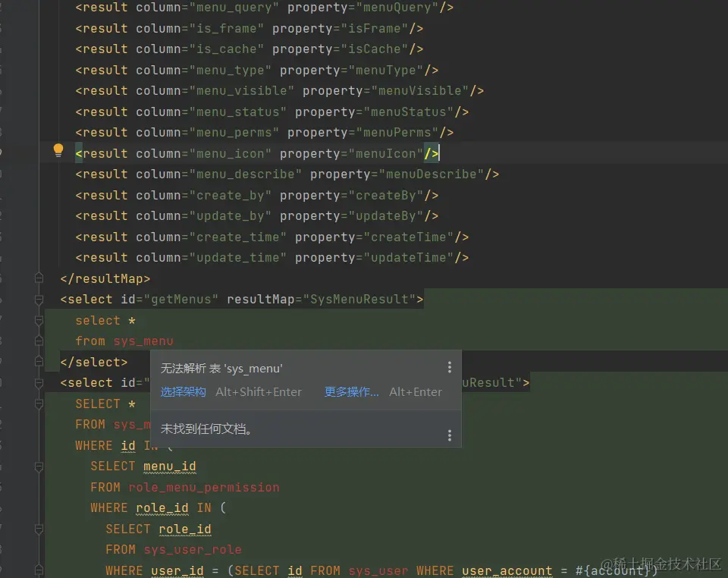728x578 pixels.
Task: Click the "menuType" property value
Action: (386, 70)
